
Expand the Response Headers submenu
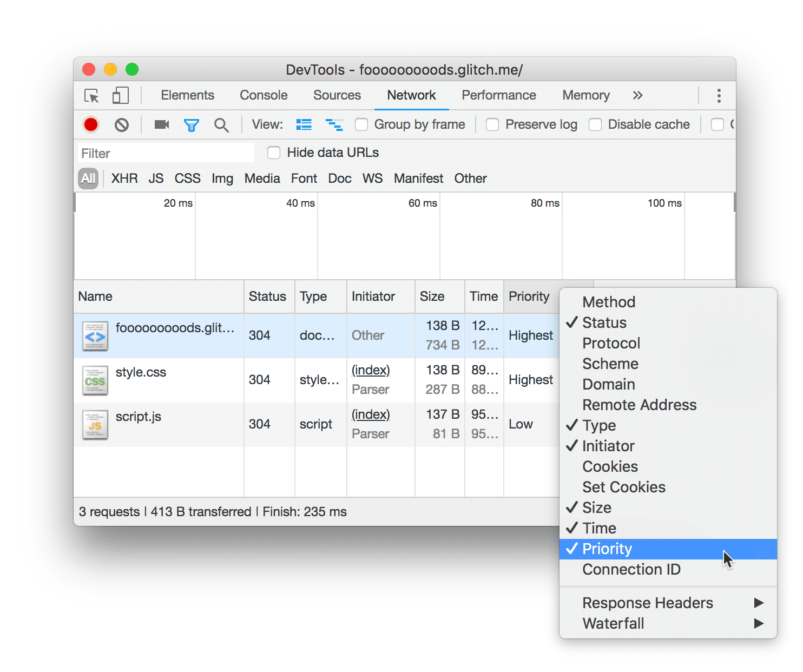[648, 603]
